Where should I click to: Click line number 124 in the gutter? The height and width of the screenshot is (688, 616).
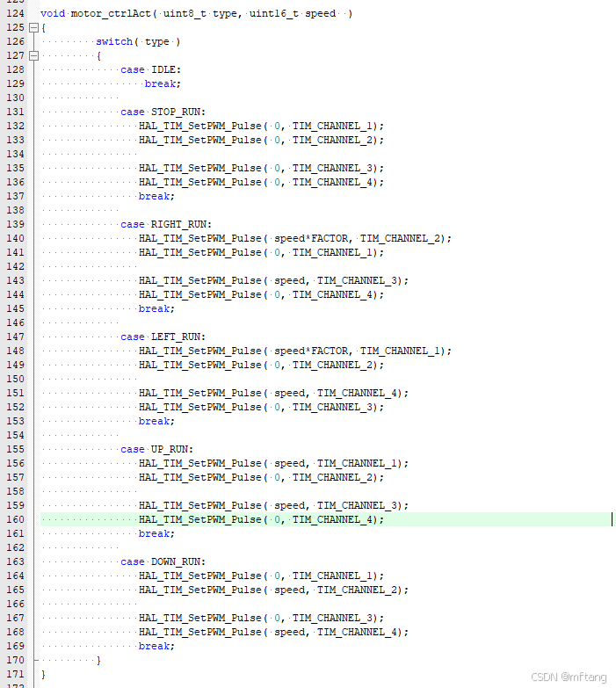click(15, 13)
